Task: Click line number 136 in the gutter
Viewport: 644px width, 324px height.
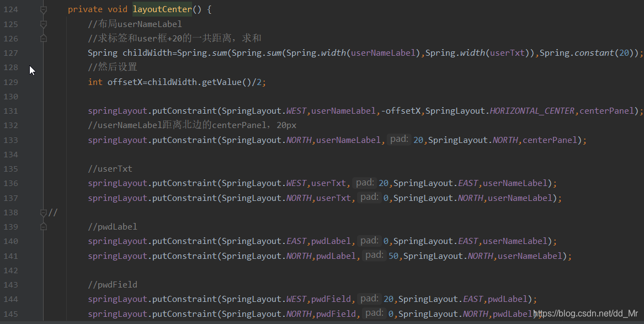Action: pos(10,183)
